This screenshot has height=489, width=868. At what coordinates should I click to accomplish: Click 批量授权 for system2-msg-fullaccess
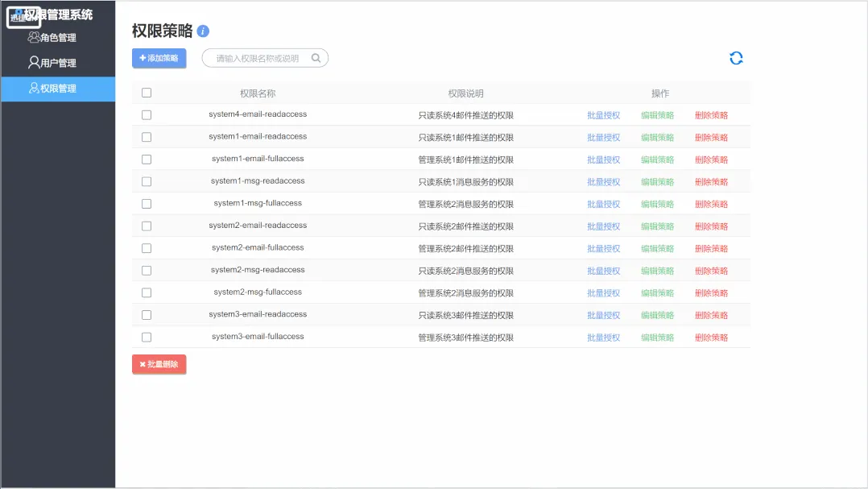tap(603, 293)
